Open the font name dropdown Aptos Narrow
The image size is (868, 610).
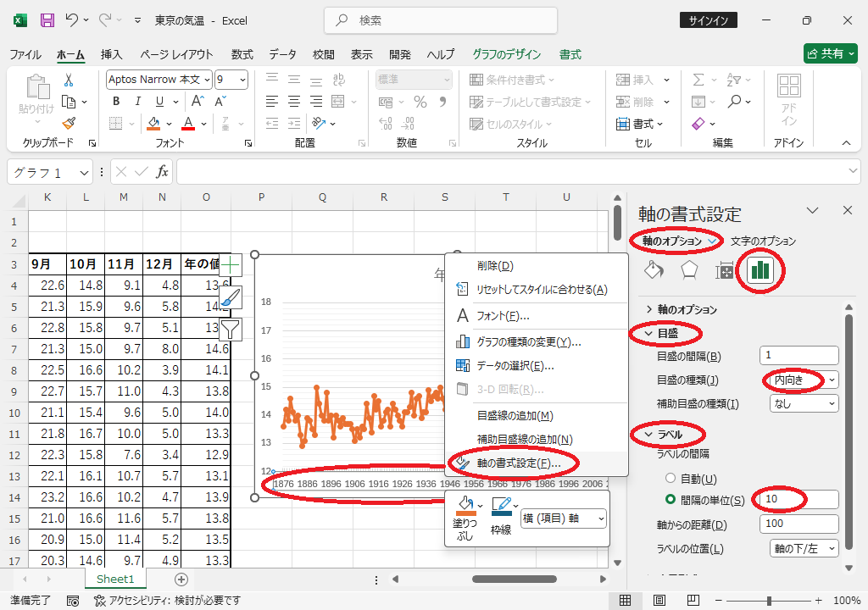[x=207, y=80]
